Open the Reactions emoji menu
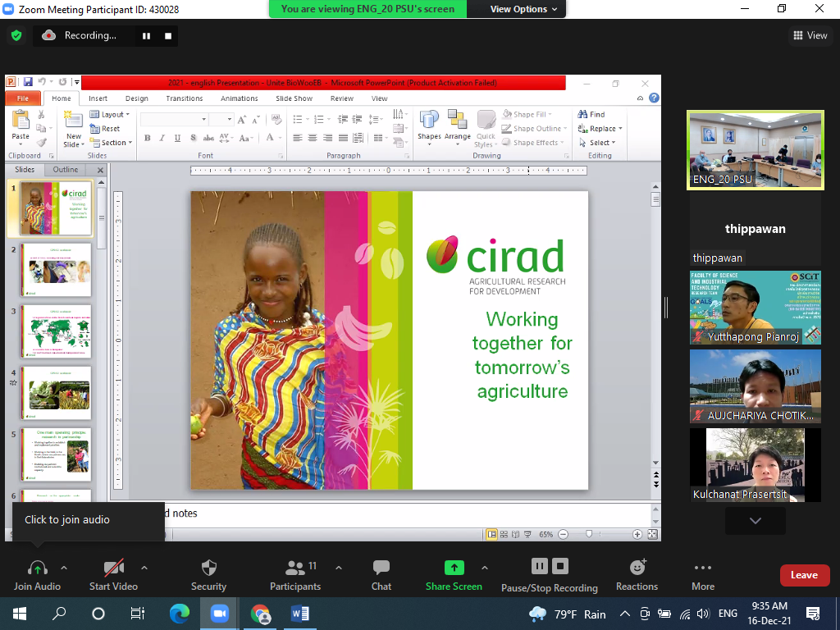 [x=637, y=575]
